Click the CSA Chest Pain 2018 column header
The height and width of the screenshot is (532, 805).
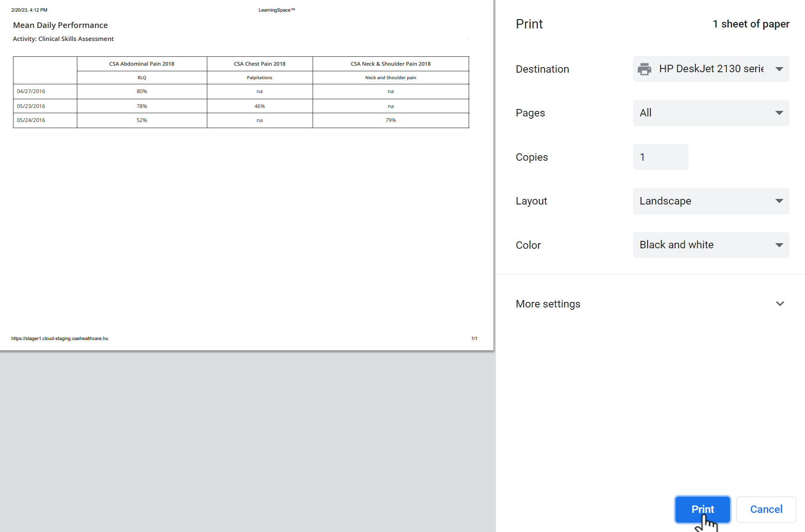pyautogui.click(x=259, y=64)
